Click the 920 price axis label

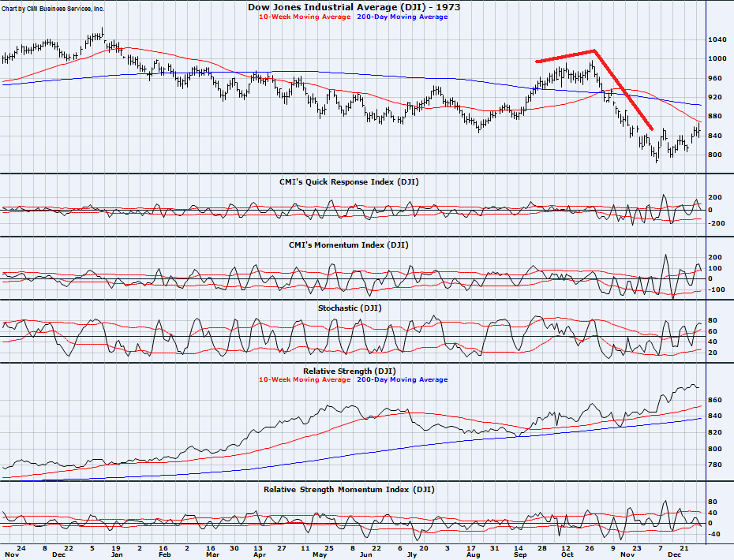716,97
